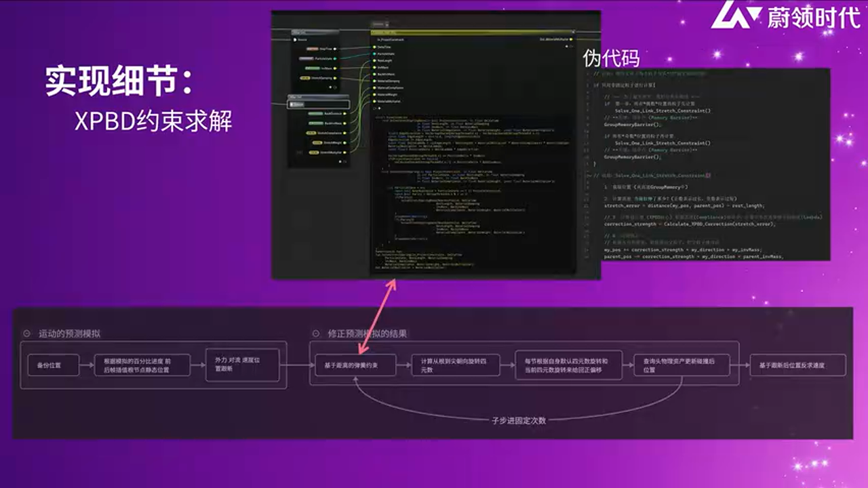868x488 pixels.
Task: Collapse the 运动的预测模拟 section
Action: pyautogui.click(x=25, y=332)
